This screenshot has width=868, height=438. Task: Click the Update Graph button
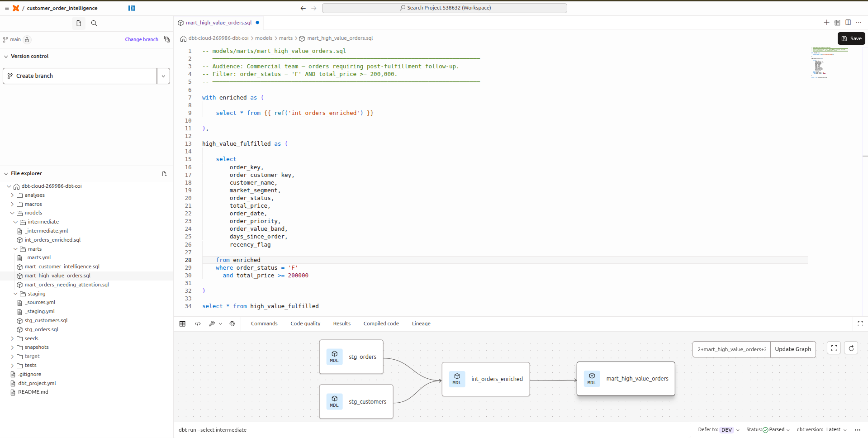tap(793, 349)
